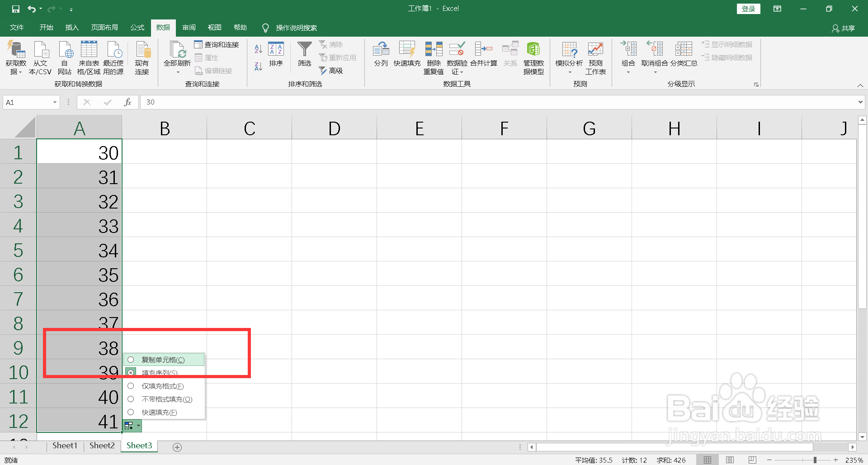Switch to Sheet1 tab

pos(65,446)
